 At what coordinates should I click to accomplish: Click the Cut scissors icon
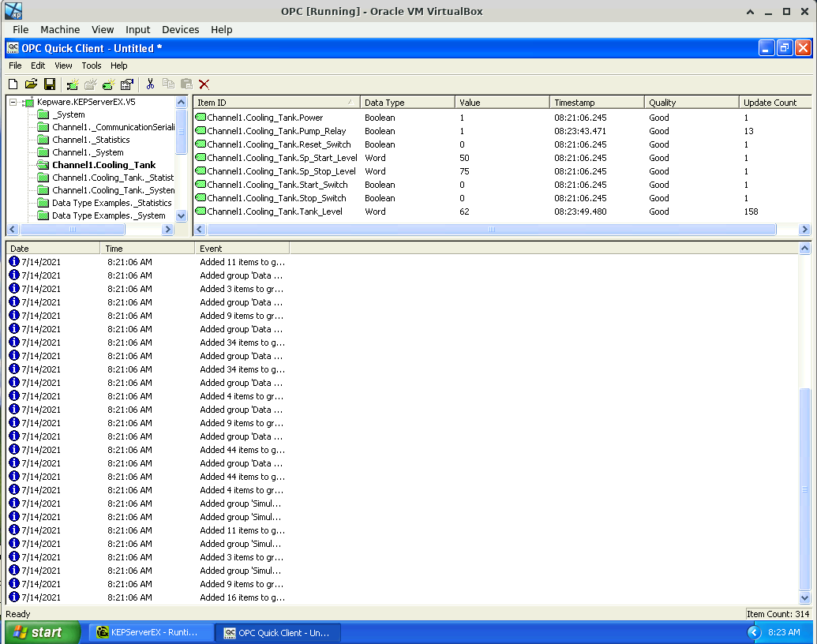(150, 84)
